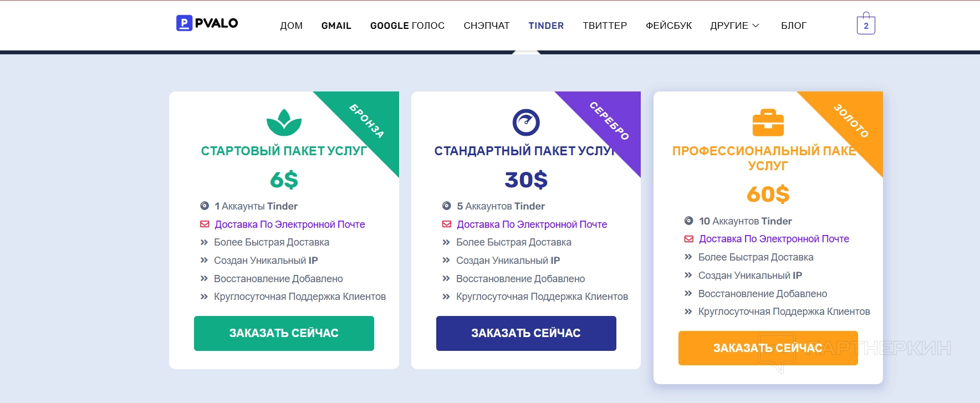Go to the Дом menu item
This screenshot has height=403, width=980.
(x=291, y=25)
